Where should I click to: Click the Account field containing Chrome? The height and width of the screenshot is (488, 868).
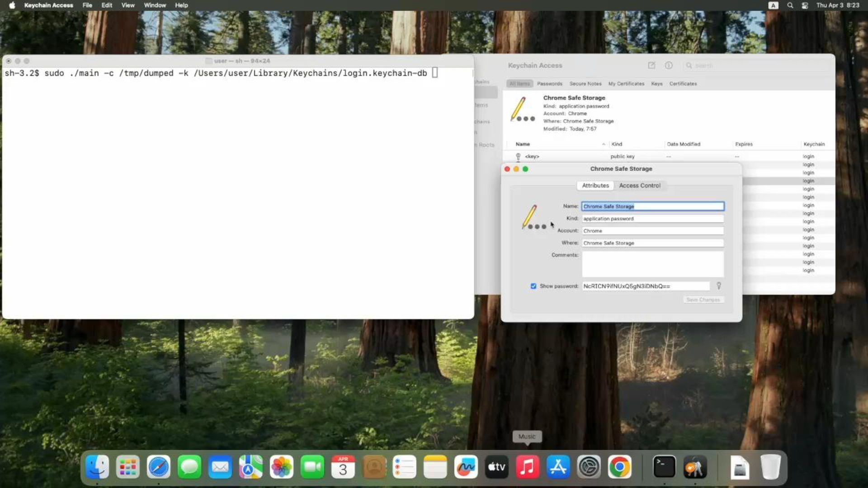pyautogui.click(x=653, y=231)
